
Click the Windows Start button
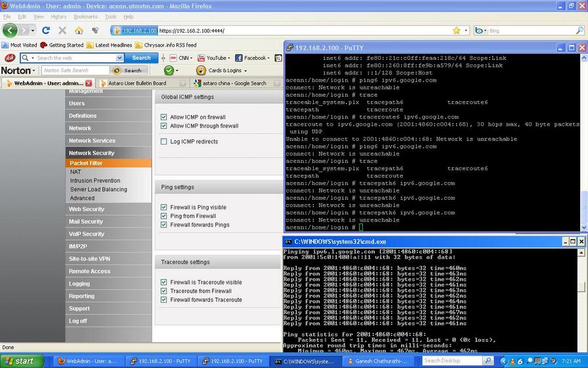(22, 361)
